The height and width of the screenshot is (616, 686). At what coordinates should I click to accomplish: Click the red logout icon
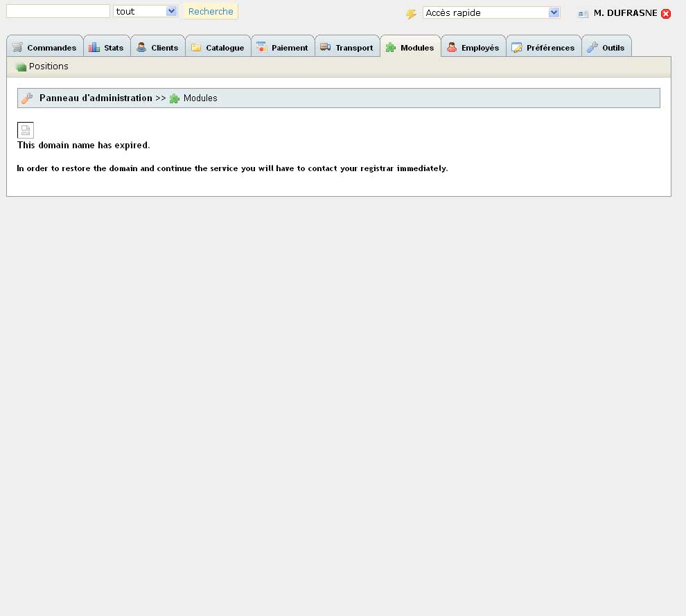pyautogui.click(x=666, y=14)
